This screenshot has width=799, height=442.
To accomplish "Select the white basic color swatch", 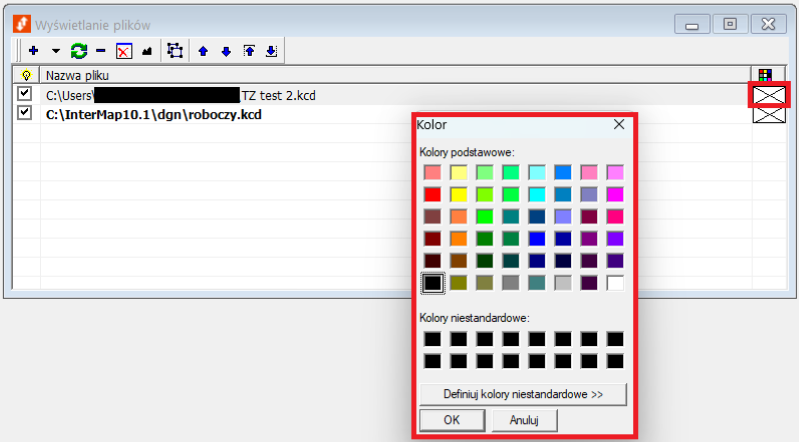I will (x=615, y=283).
